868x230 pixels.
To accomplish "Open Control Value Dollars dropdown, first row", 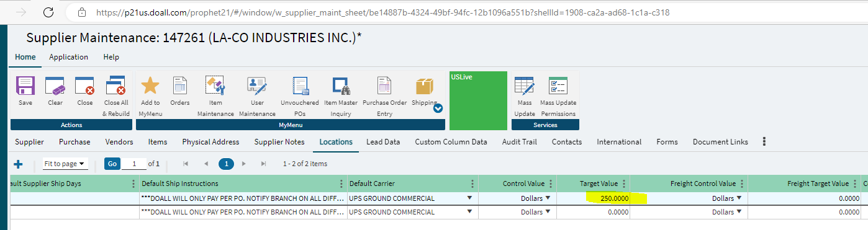I will pyautogui.click(x=548, y=198).
